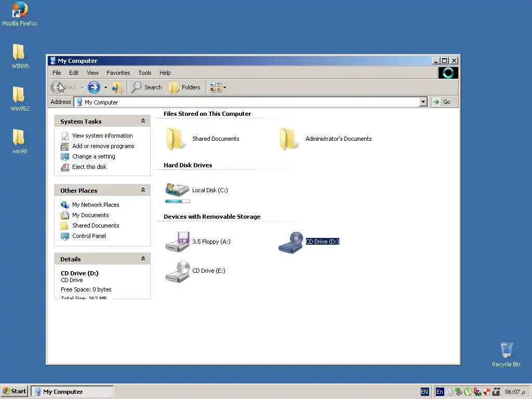This screenshot has width=532, height=399.
Task: Click the Mozilla Firefox desktop shortcut
Action: pyautogui.click(x=20, y=14)
